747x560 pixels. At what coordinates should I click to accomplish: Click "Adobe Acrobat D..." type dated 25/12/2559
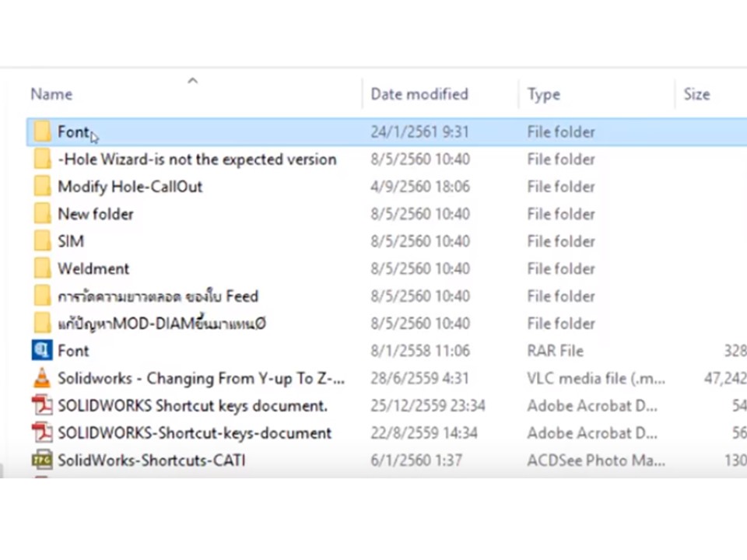(x=592, y=406)
